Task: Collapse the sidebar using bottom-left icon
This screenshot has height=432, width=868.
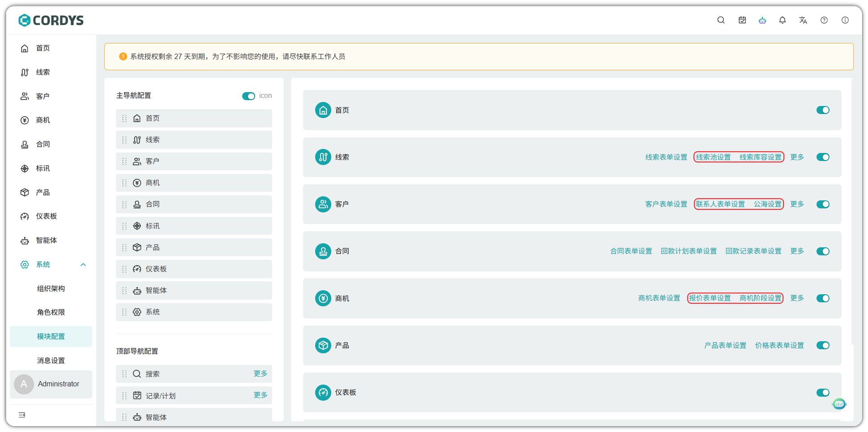Action: click(x=22, y=415)
